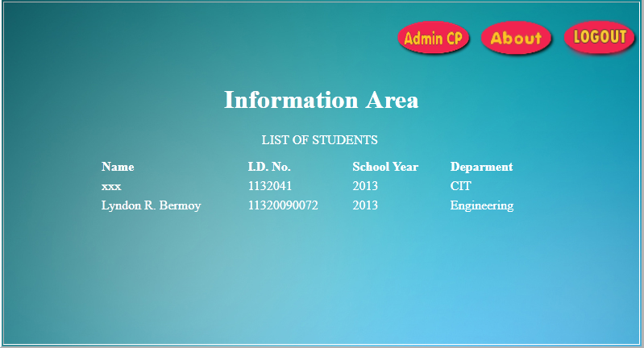Click the Deparment column header
644x348 pixels.
click(x=481, y=167)
